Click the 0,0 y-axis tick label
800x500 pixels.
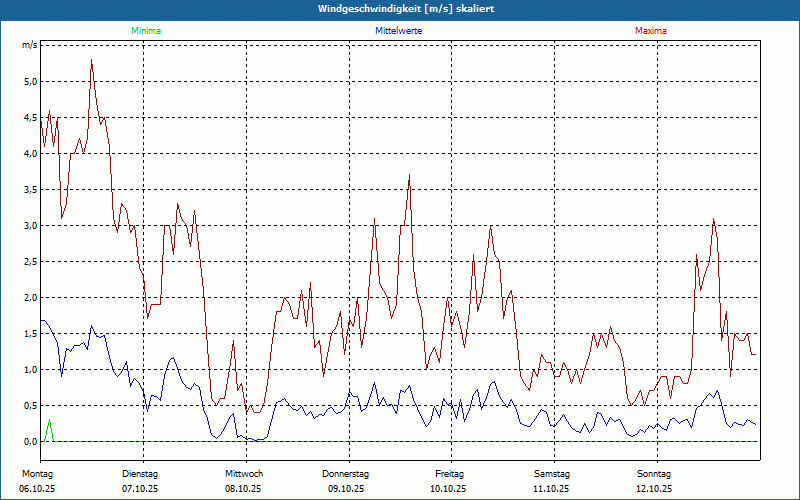[30, 442]
